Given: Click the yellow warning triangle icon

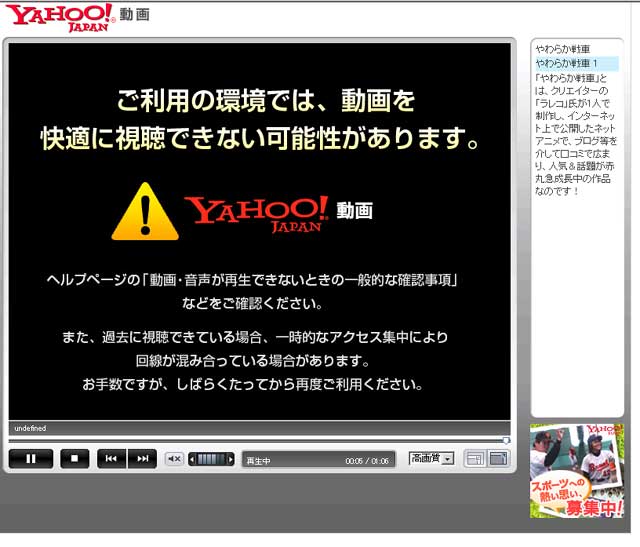Looking at the screenshot, I should click(x=145, y=212).
